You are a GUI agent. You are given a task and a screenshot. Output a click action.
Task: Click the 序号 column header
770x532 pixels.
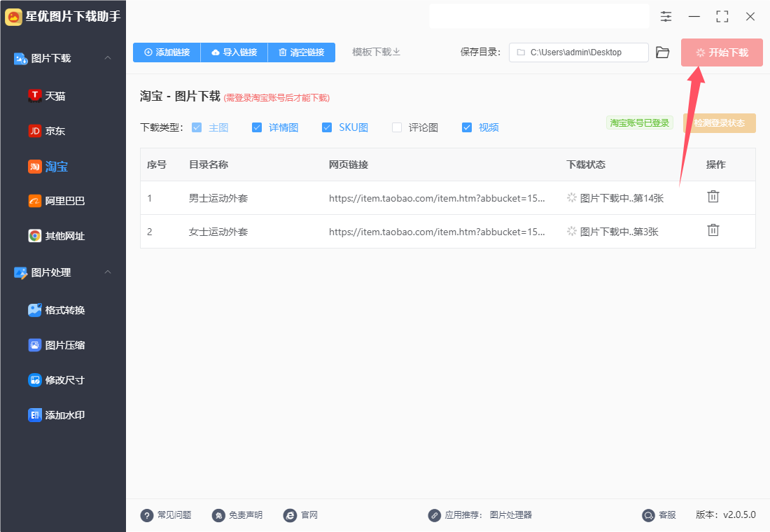(x=157, y=164)
